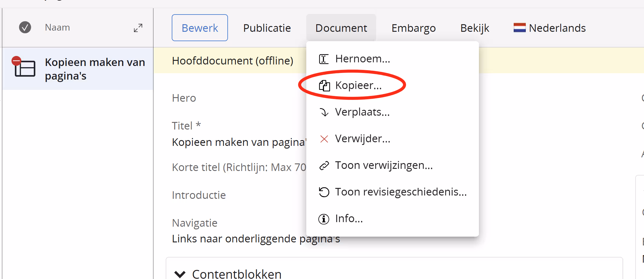Viewport: 644px width, 279px height.
Task: Click the Dutch flag icon
Action: 519,28
